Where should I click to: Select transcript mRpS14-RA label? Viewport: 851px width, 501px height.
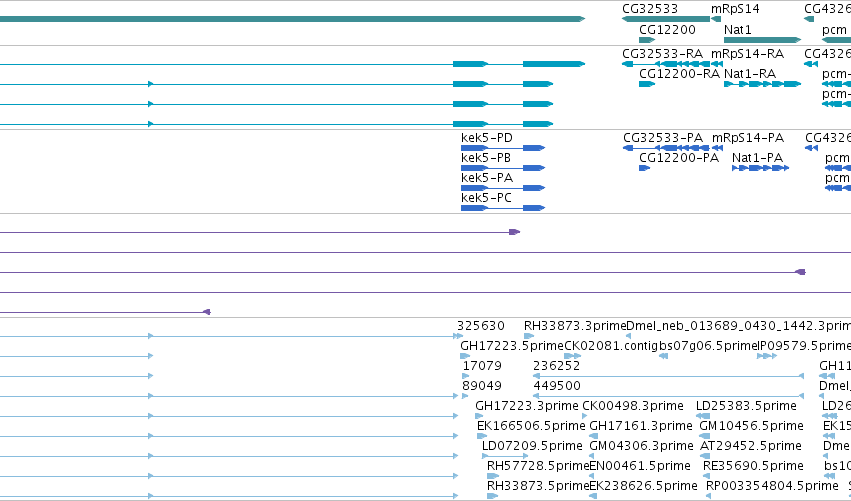(747, 54)
